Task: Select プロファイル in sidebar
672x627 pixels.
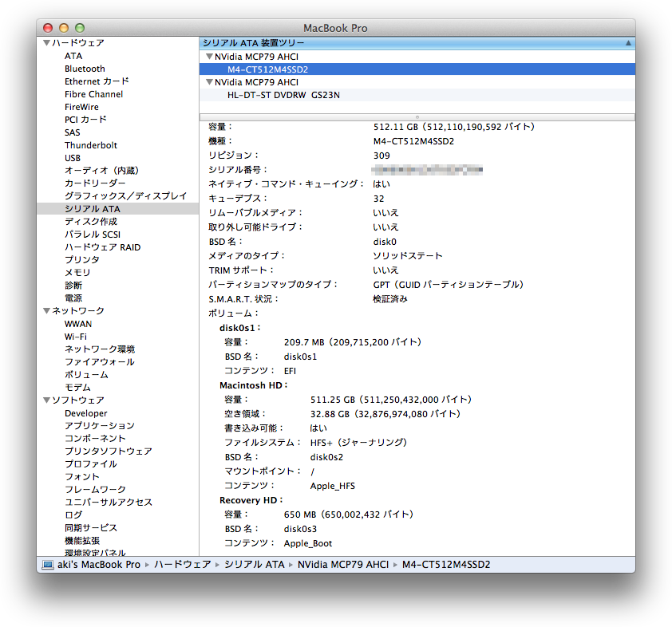Action: point(91,464)
